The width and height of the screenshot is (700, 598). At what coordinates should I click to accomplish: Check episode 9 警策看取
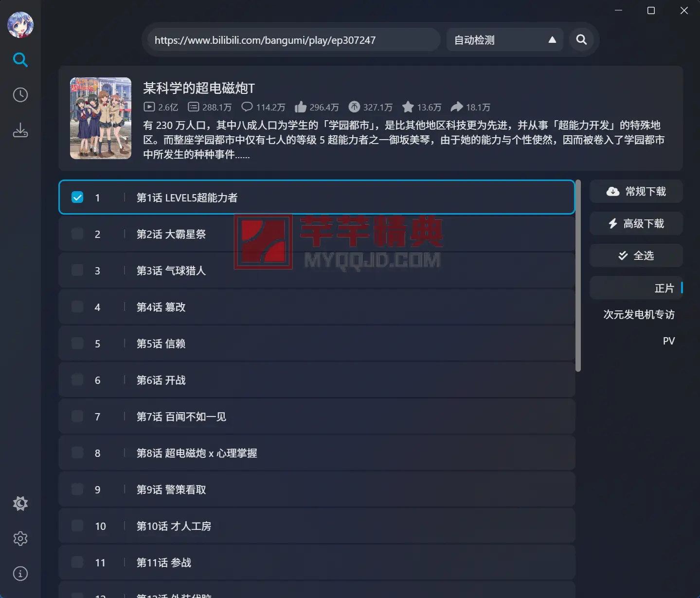pyautogui.click(x=77, y=489)
